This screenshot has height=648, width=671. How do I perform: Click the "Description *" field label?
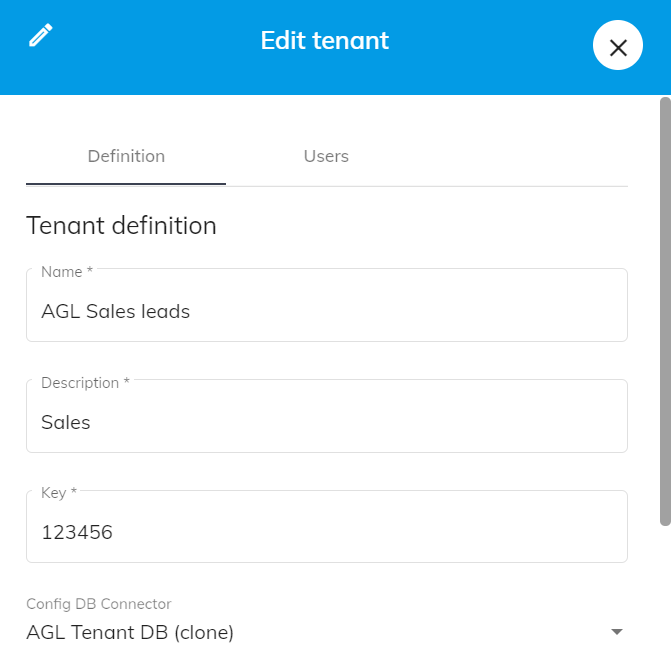coord(85,383)
